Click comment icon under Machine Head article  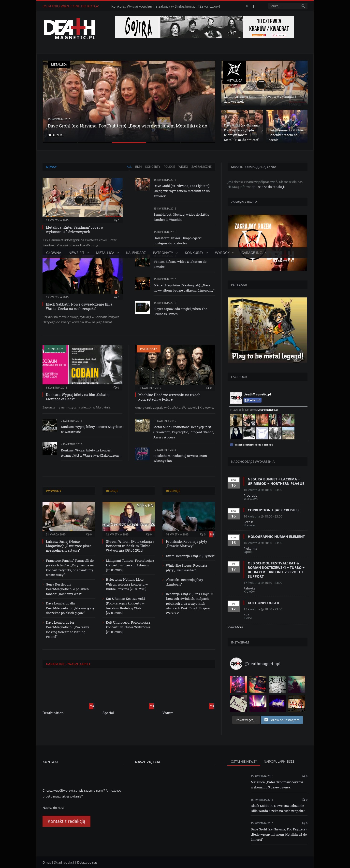point(208,388)
